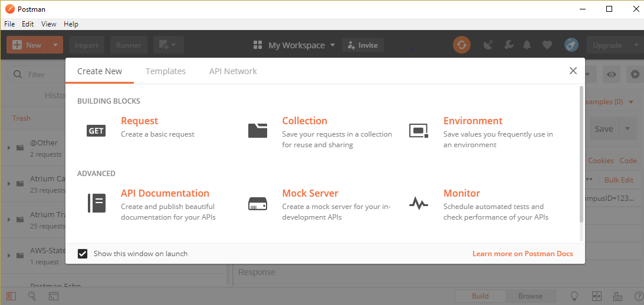
Task: Click the API Documentation book icon
Action: [x=97, y=203]
